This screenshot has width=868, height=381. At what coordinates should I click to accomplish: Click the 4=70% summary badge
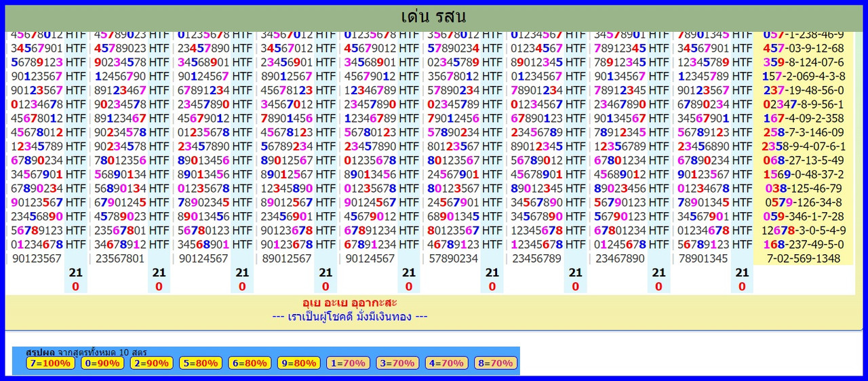[x=446, y=363]
